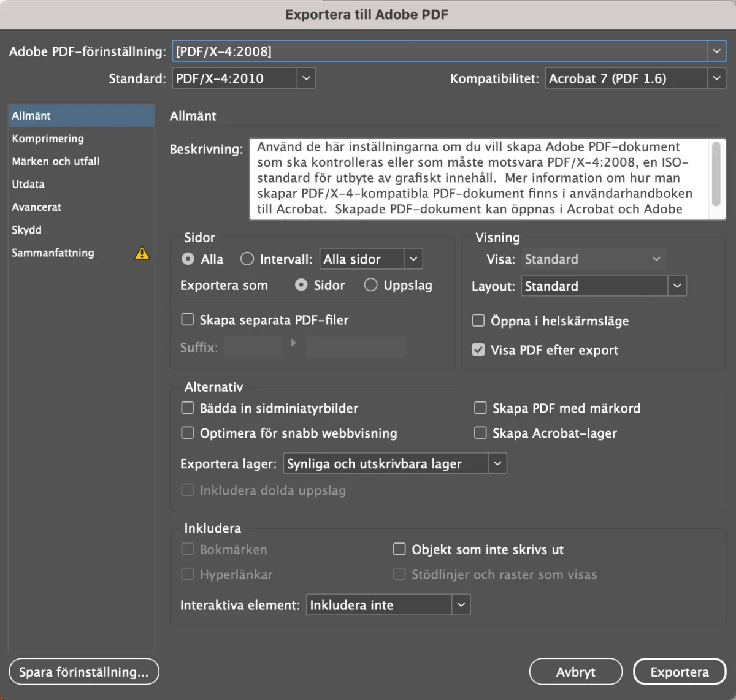Select the Intervall radio button
Screen dimensions: 736x700
(247, 259)
